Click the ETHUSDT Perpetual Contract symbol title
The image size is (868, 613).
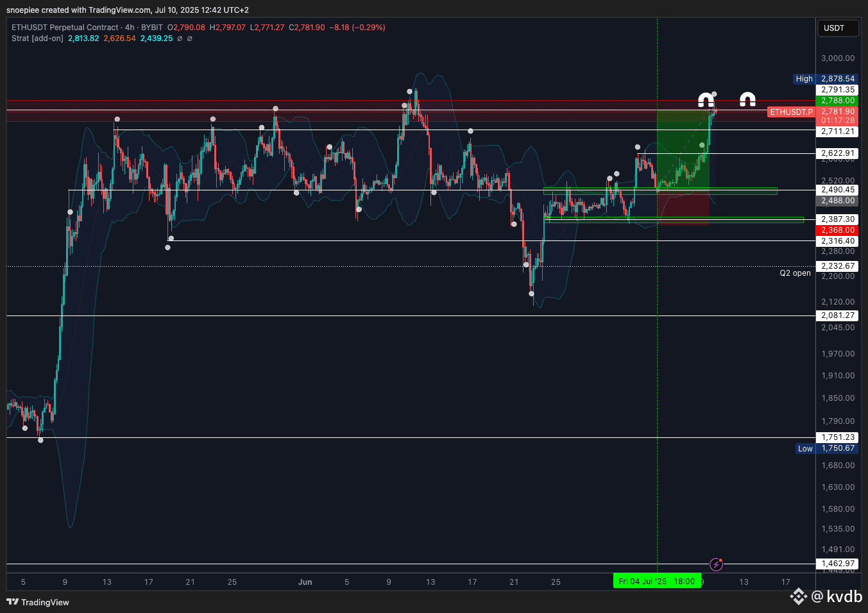pyautogui.click(x=65, y=28)
